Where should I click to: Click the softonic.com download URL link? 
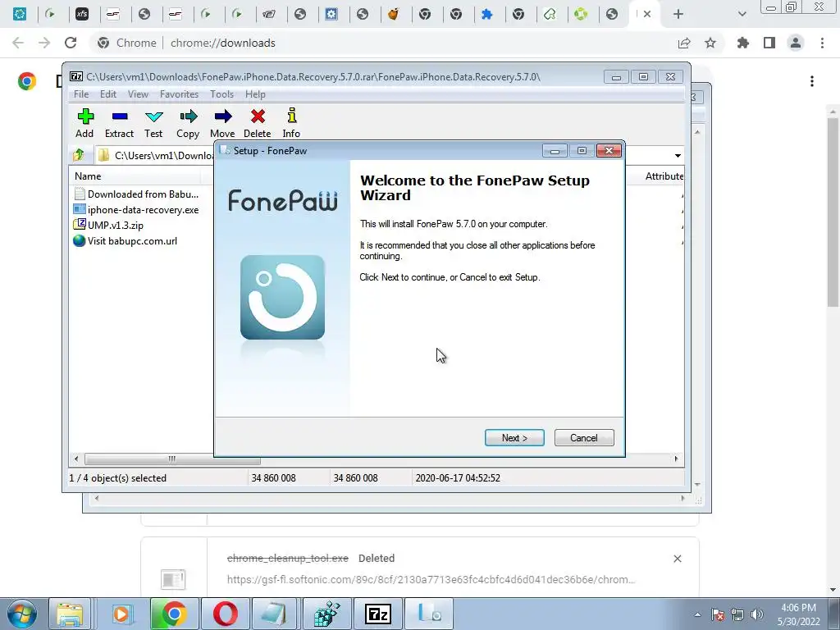point(431,580)
